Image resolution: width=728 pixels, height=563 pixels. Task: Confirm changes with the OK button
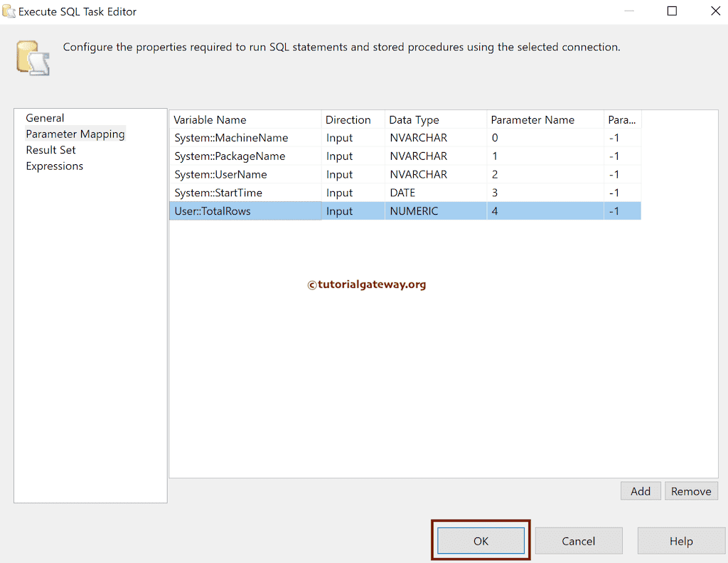[x=480, y=540]
